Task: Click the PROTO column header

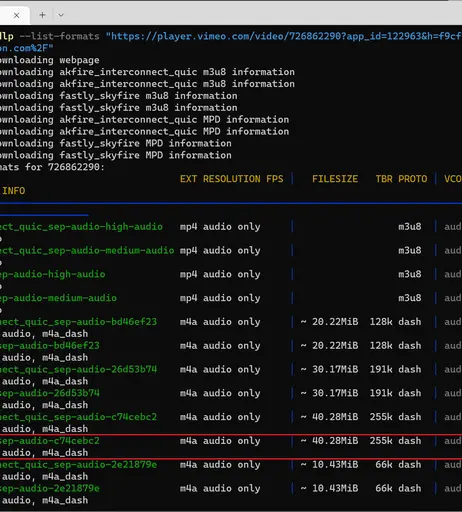Action: pos(412,179)
